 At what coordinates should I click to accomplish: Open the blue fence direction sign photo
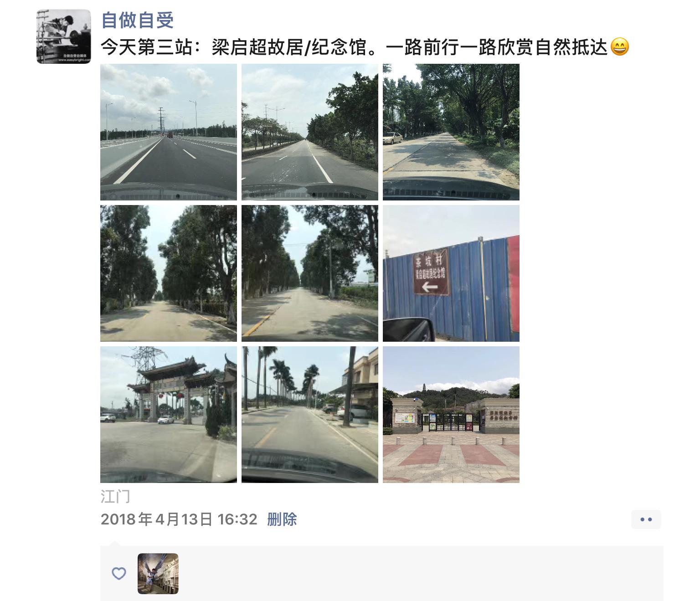[451, 273]
